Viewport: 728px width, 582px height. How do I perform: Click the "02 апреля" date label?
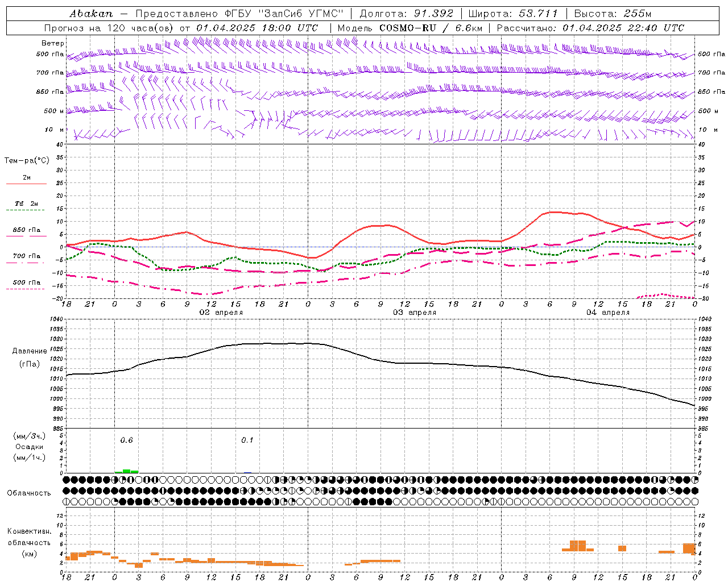pyautogui.click(x=221, y=313)
